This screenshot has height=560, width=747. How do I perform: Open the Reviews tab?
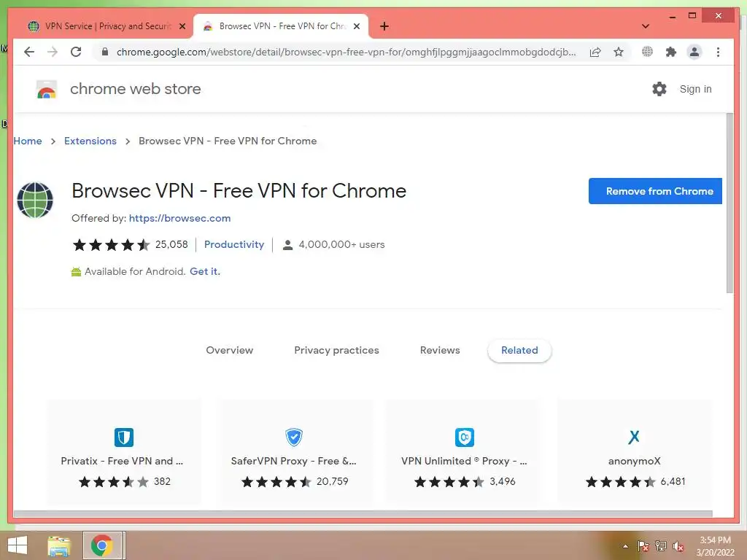pos(440,351)
